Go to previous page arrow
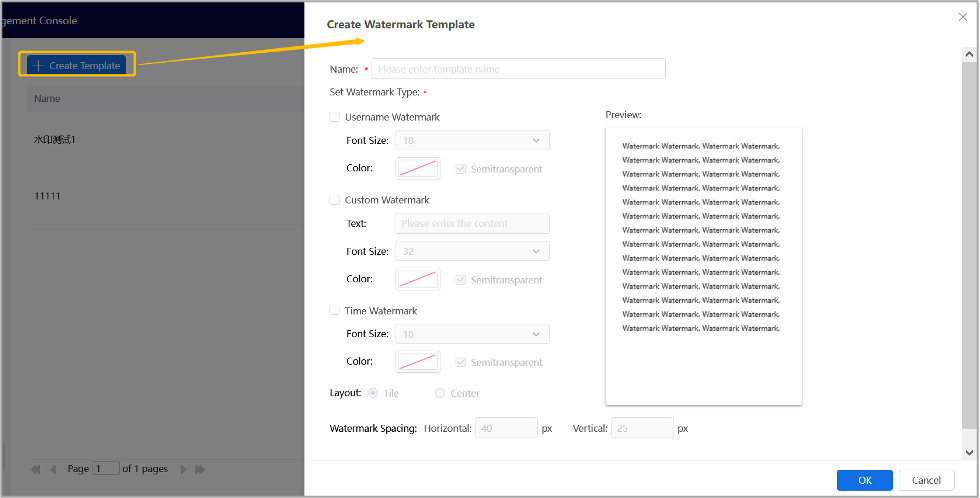 (x=53, y=469)
